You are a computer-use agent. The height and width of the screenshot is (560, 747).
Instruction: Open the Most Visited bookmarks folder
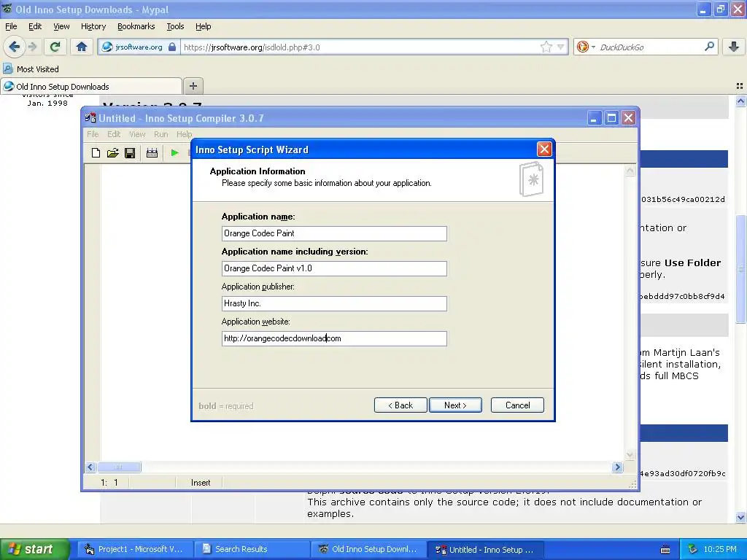[x=31, y=69]
